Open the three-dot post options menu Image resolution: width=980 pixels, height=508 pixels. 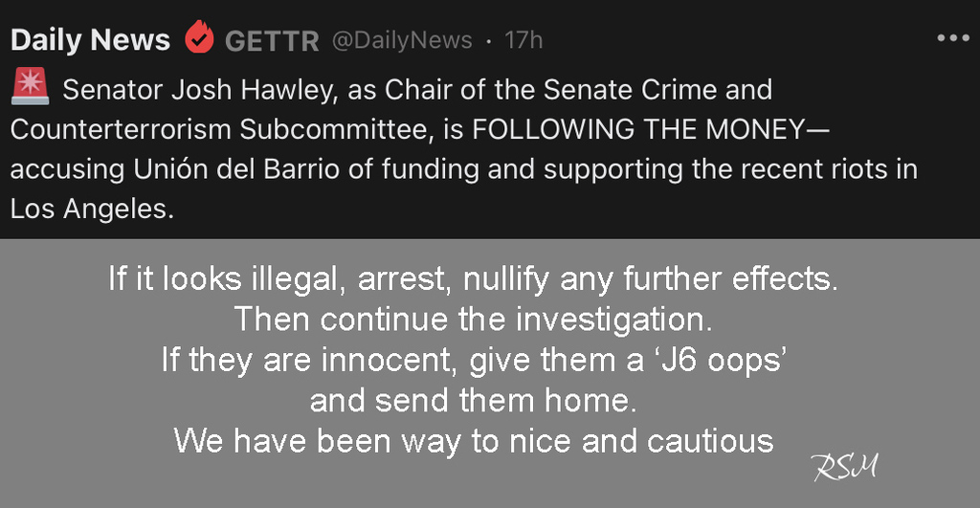point(953,38)
